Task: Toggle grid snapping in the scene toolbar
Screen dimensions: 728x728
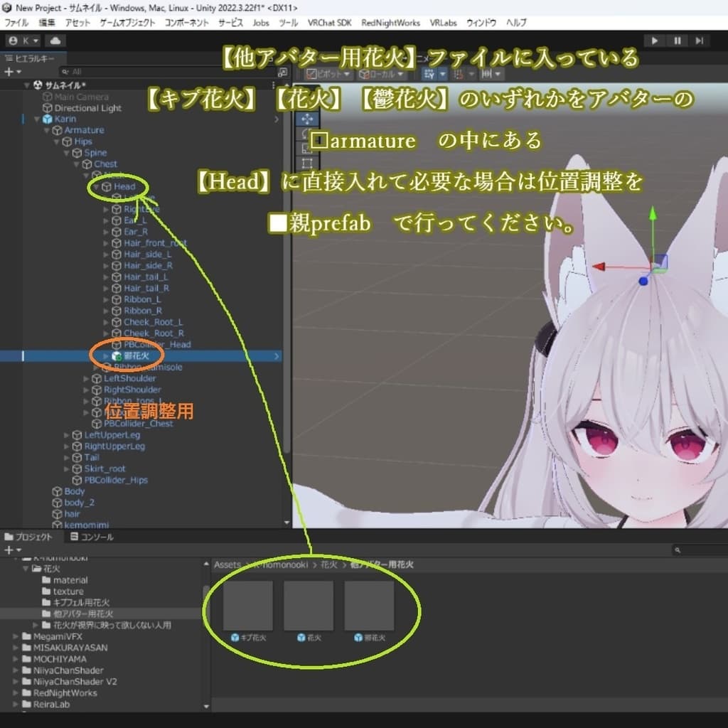Action: 458,73
